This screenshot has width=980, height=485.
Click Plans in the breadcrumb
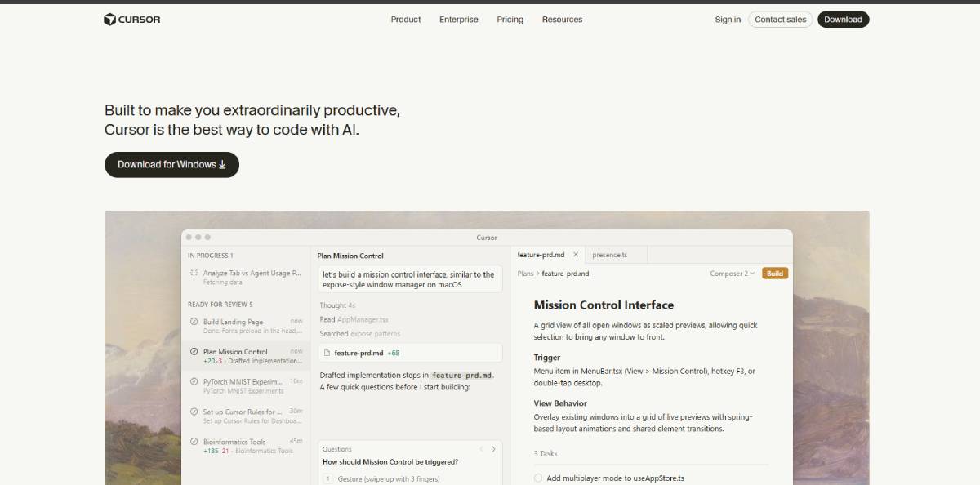point(525,274)
